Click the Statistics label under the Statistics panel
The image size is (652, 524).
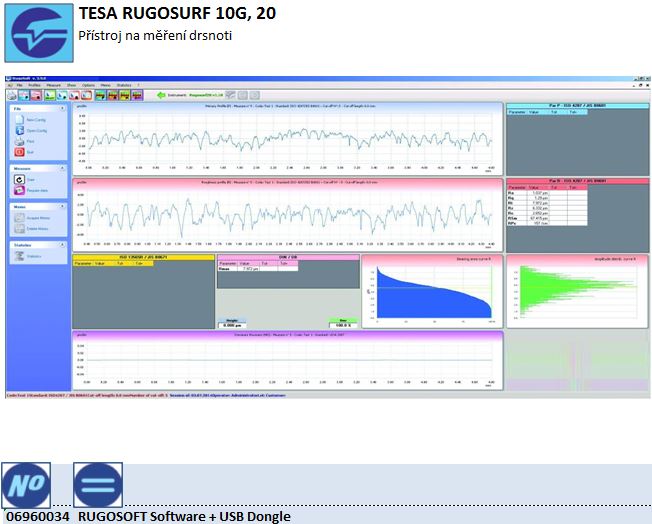[34, 256]
